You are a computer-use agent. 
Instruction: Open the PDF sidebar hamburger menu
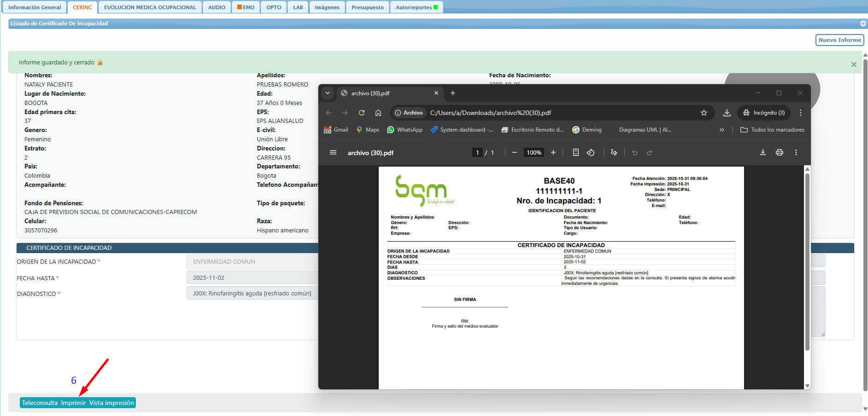pos(333,153)
